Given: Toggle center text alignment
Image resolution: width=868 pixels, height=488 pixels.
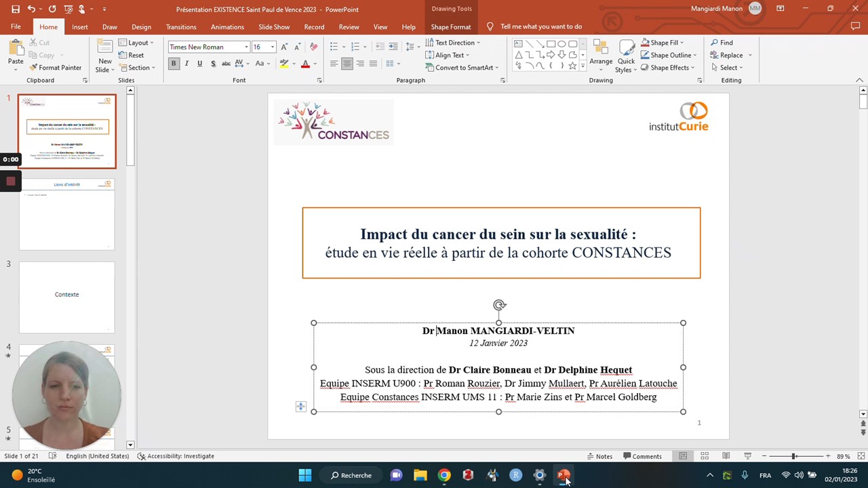Looking at the screenshot, I should click(347, 64).
